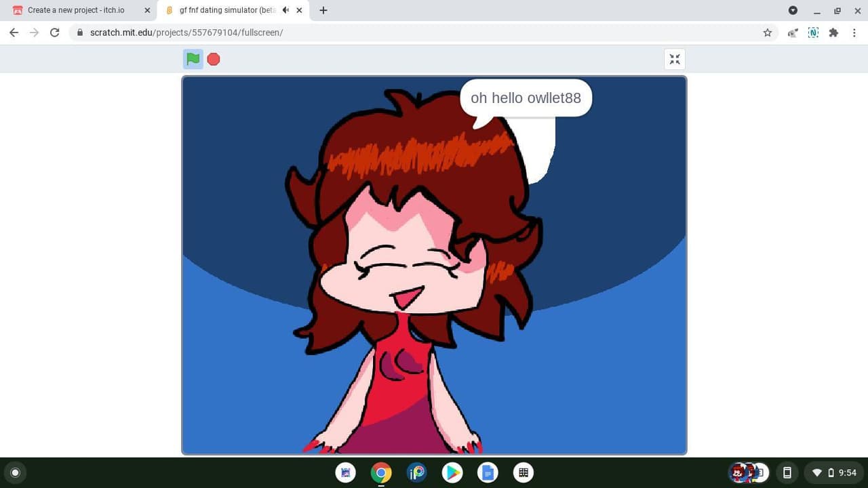The width and height of the screenshot is (868, 488).
Task: View site information via the lock icon
Action: click(x=80, y=33)
